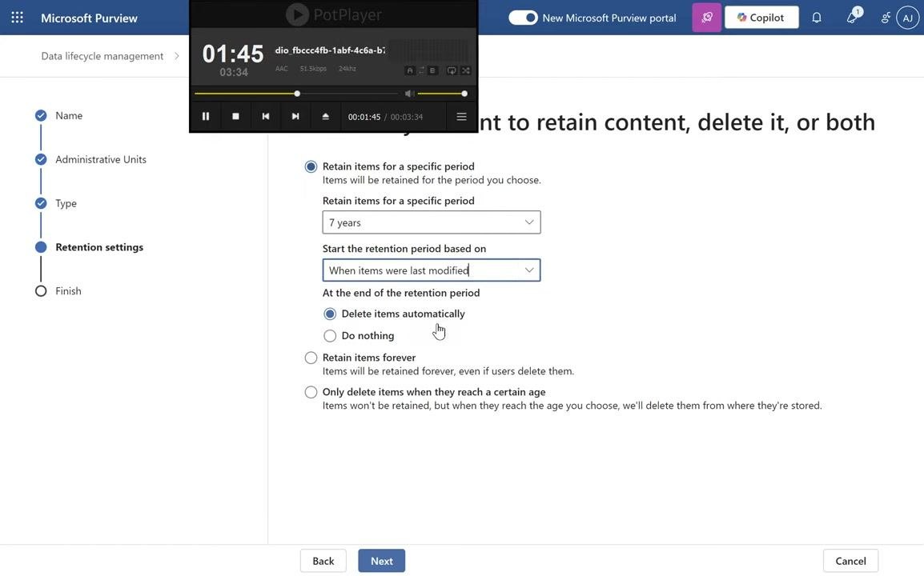Click the Next button
The height and width of the screenshot is (576, 924).
(x=381, y=561)
